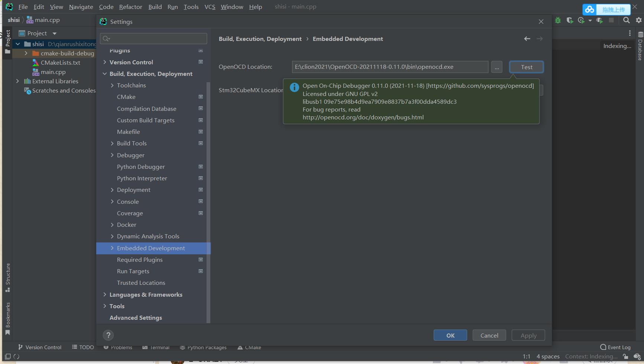
Task: Click the Search Everywhere magnifier icon
Action: pyautogui.click(x=626, y=20)
